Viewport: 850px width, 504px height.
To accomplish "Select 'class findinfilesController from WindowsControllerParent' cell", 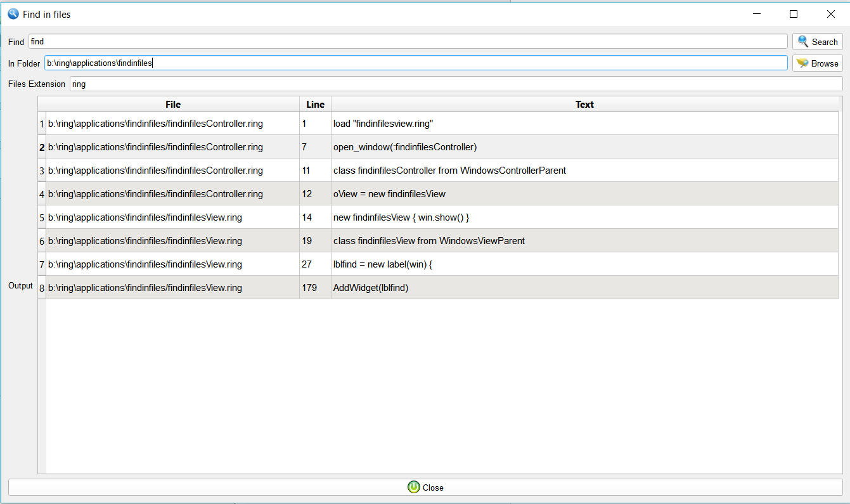I will click(584, 171).
